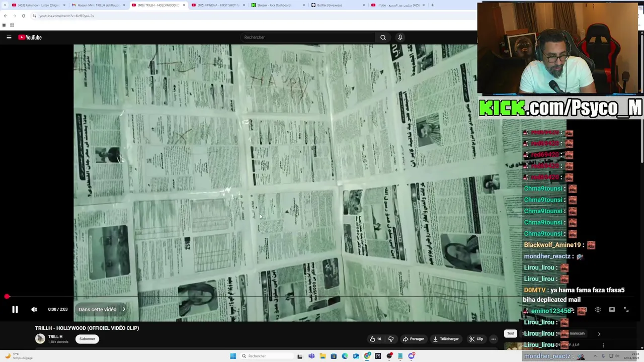Image resolution: width=644 pixels, height=362 pixels.
Task: Click the search magnifier button
Action: (383, 37)
